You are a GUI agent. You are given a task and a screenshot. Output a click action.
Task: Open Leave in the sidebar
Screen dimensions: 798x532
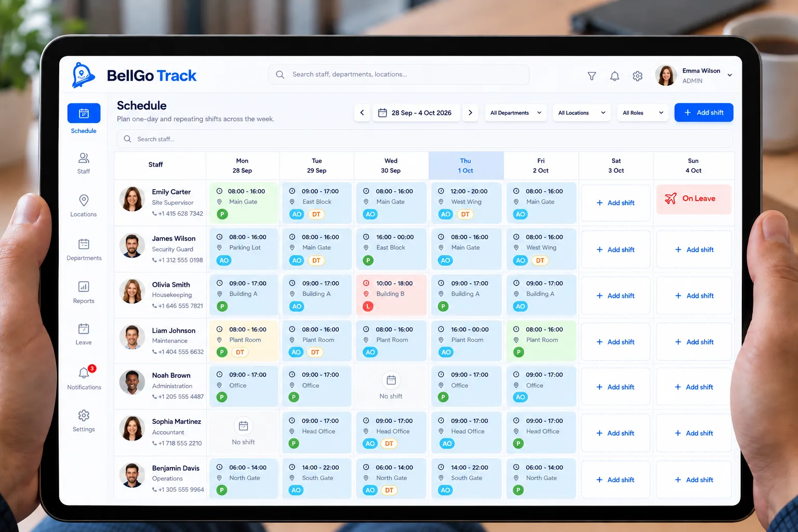[x=84, y=334]
